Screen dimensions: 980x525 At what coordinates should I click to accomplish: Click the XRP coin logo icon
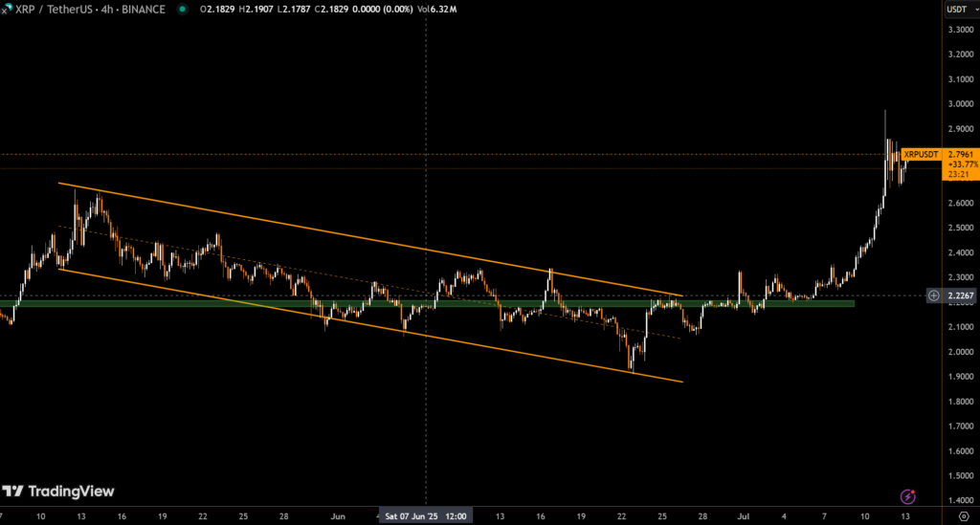9,10
